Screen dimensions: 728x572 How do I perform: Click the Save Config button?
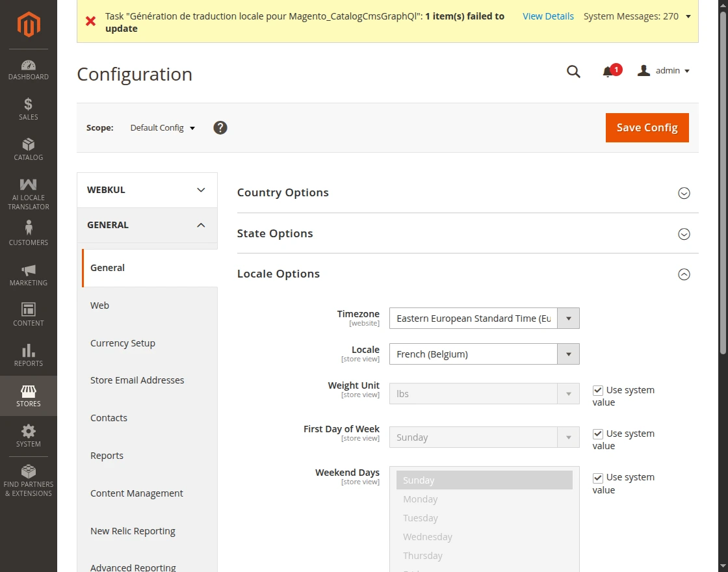pyautogui.click(x=647, y=128)
